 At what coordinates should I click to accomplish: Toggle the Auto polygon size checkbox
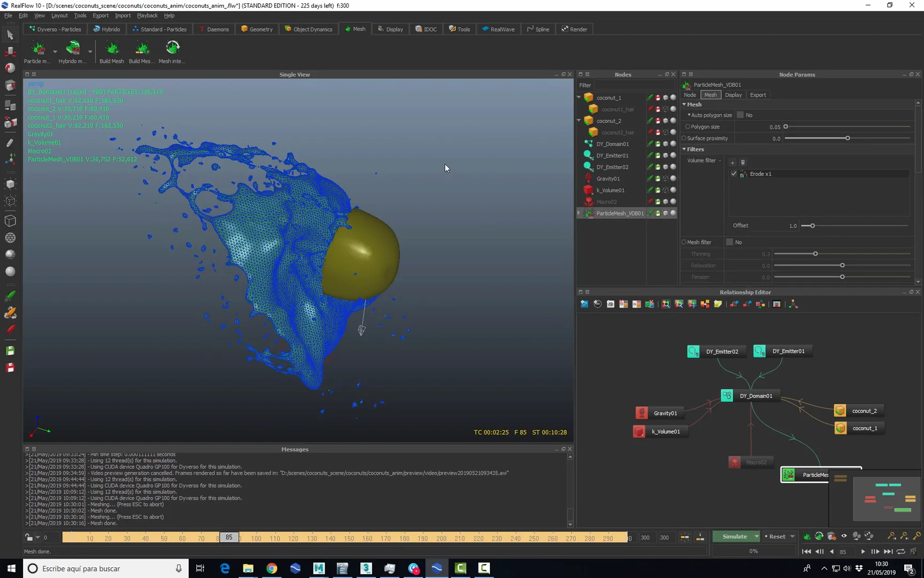(740, 115)
